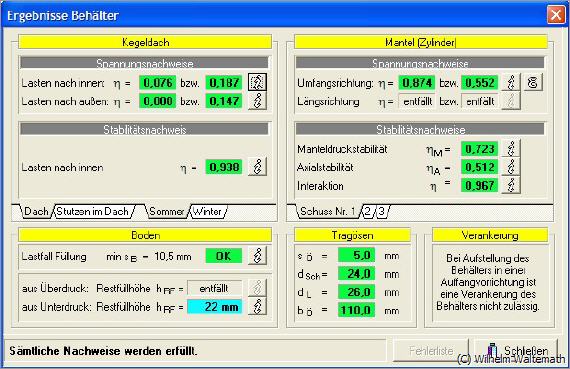Click the 0,076 value for Lasten nach innen
The image size is (570, 369).
(157, 83)
